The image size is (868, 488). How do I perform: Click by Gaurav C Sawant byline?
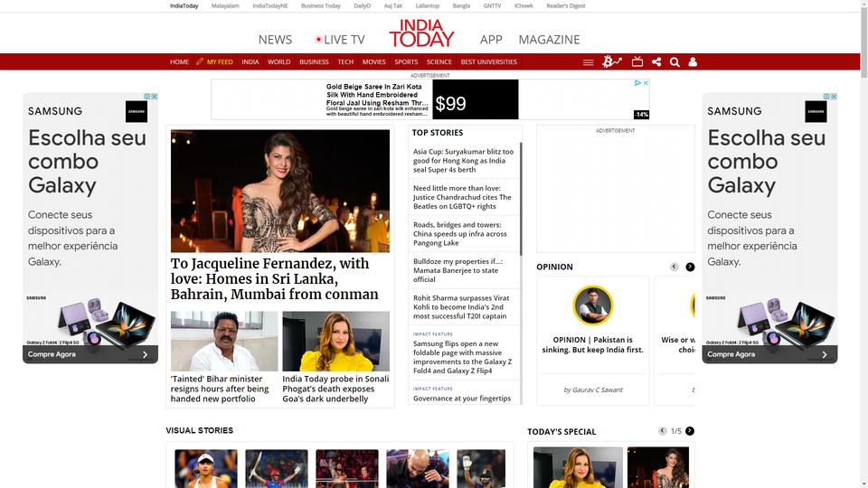(593, 390)
